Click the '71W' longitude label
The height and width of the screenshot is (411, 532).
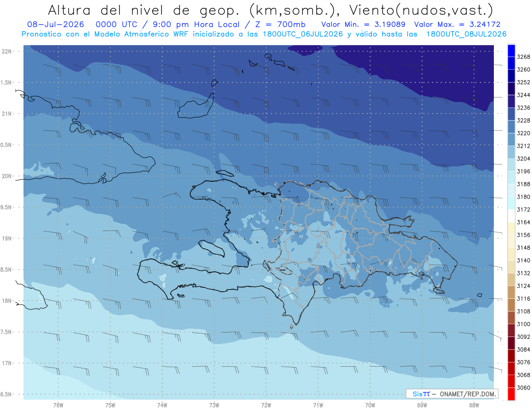[x=318, y=405]
